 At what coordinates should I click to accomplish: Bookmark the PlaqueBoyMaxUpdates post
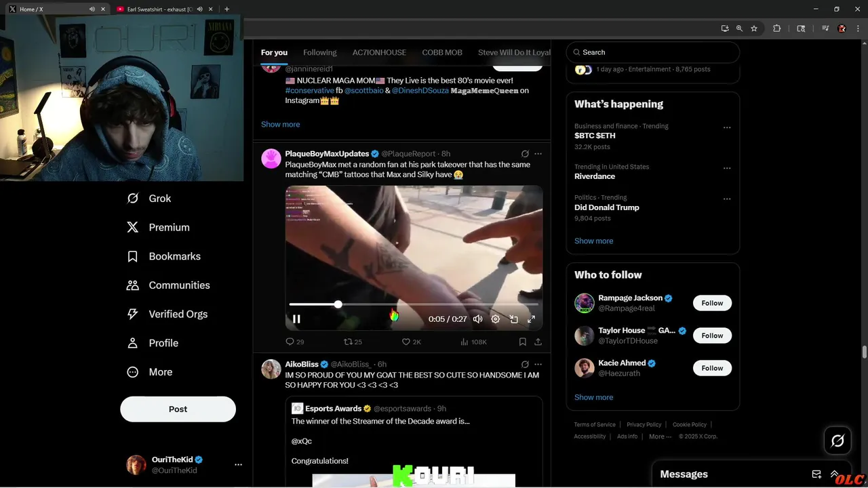523,342
